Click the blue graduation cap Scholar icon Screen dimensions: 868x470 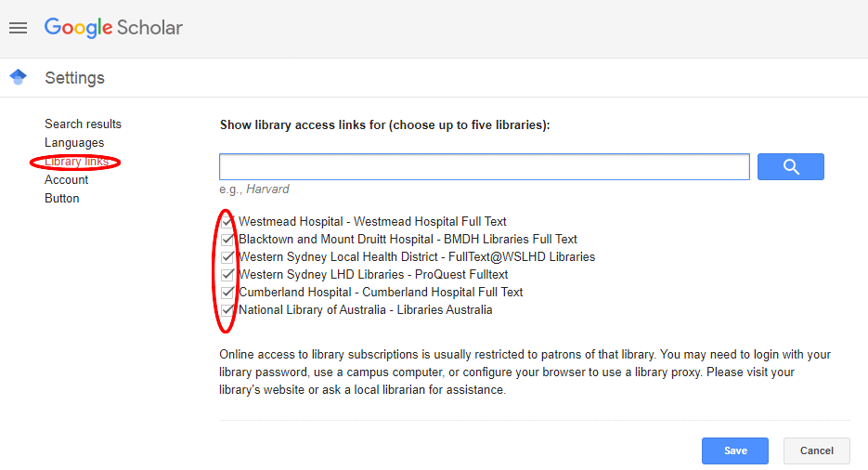pos(19,77)
